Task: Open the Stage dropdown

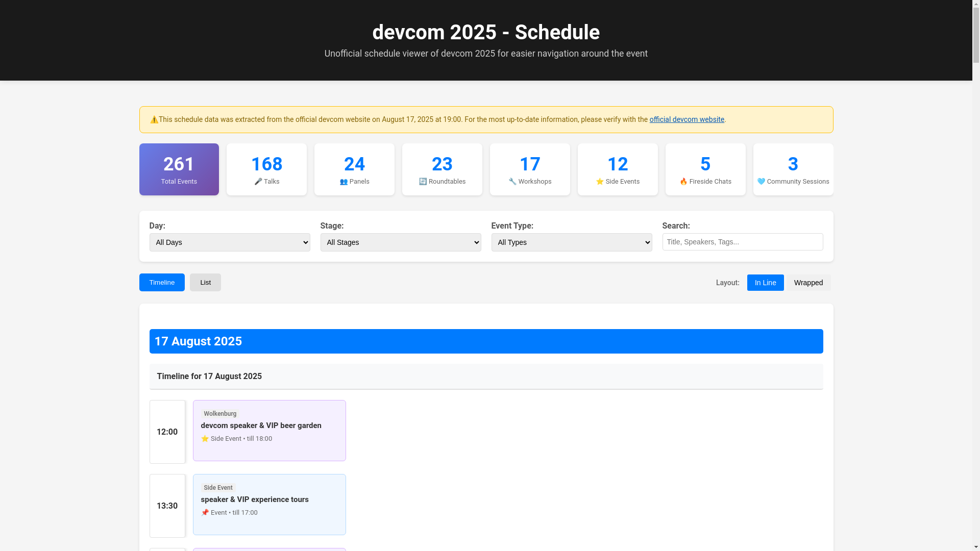Action: [x=401, y=242]
